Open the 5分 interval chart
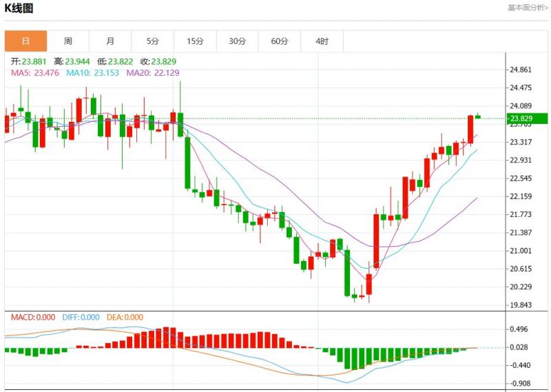Viewport: 551px width, 392px height. [153, 41]
